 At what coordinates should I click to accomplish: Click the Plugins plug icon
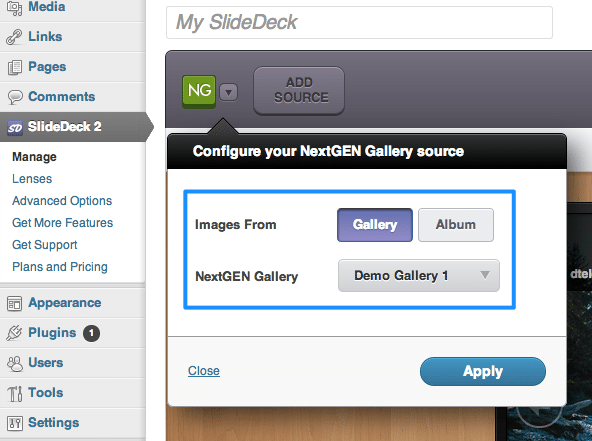pos(14,333)
